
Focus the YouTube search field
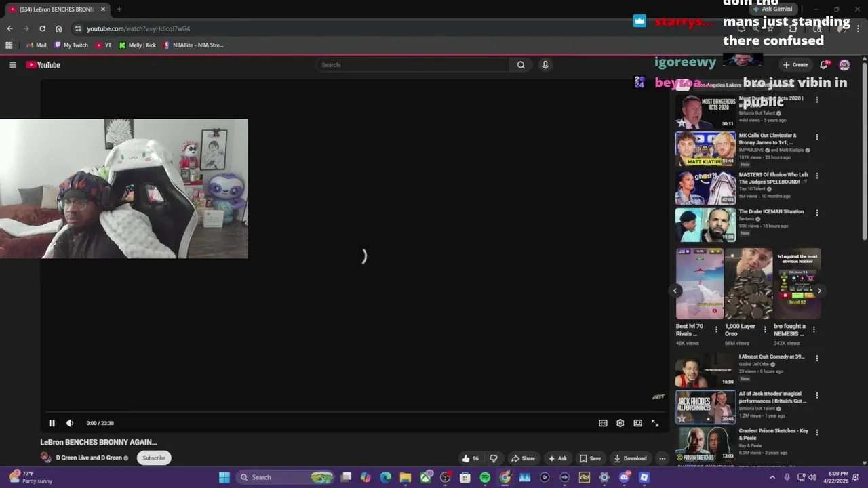pyautogui.click(x=412, y=65)
